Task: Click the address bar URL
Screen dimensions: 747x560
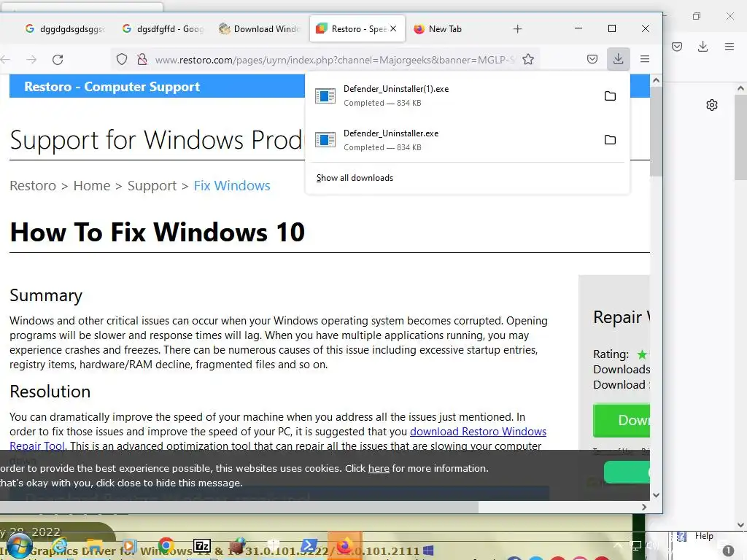Action: point(334,60)
